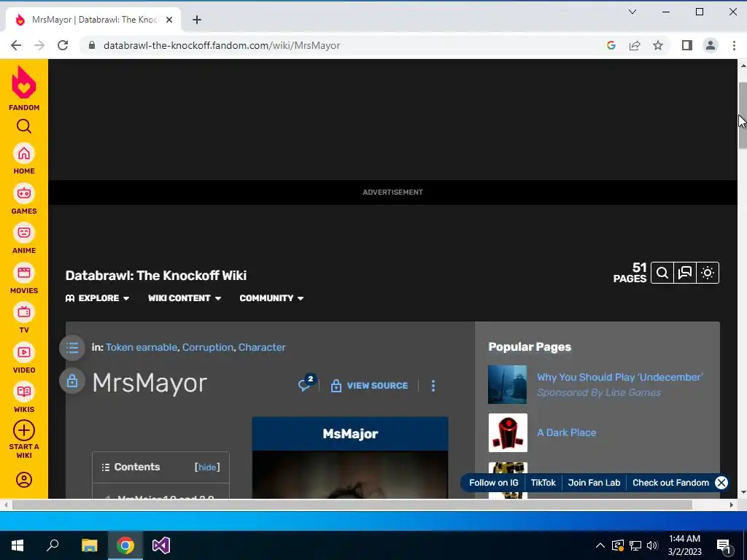Expand the Wiki Content menu

tap(185, 298)
